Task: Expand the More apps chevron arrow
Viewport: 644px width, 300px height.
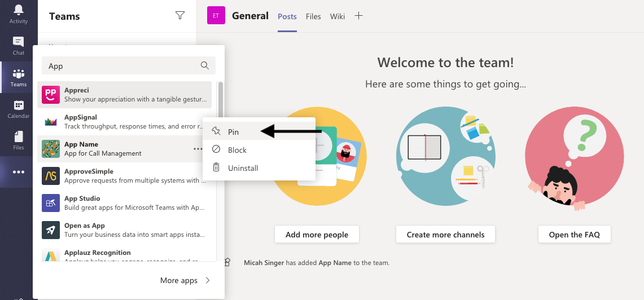Action: tap(208, 280)
